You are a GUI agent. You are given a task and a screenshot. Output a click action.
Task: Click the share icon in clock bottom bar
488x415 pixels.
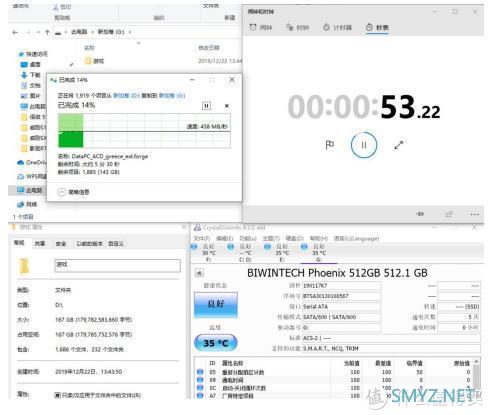point(449,214)
